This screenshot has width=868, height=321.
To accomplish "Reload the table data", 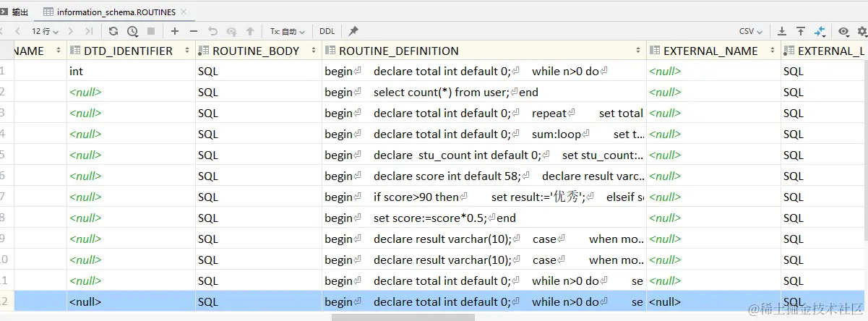I will tap(113, 31).
